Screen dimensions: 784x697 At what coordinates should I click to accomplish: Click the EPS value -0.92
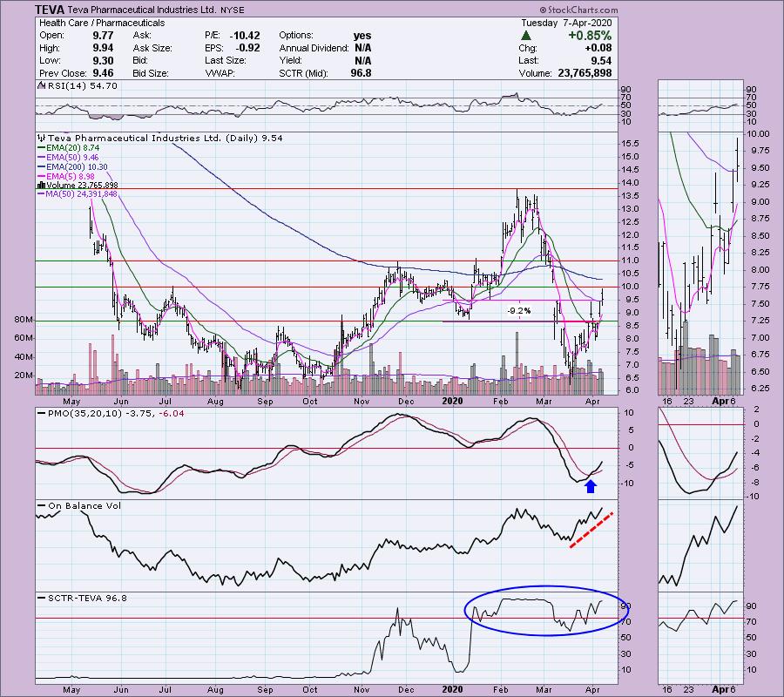(248, 48)
